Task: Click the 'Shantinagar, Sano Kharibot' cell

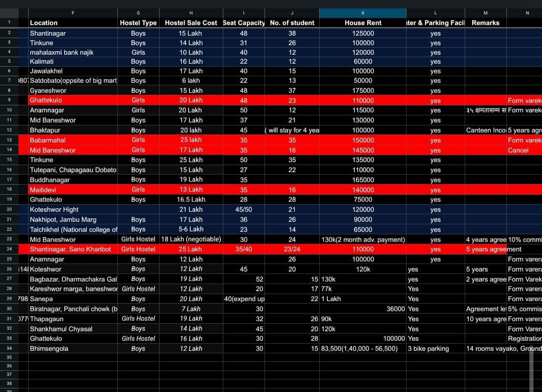Action: click(x=73, y=249)
